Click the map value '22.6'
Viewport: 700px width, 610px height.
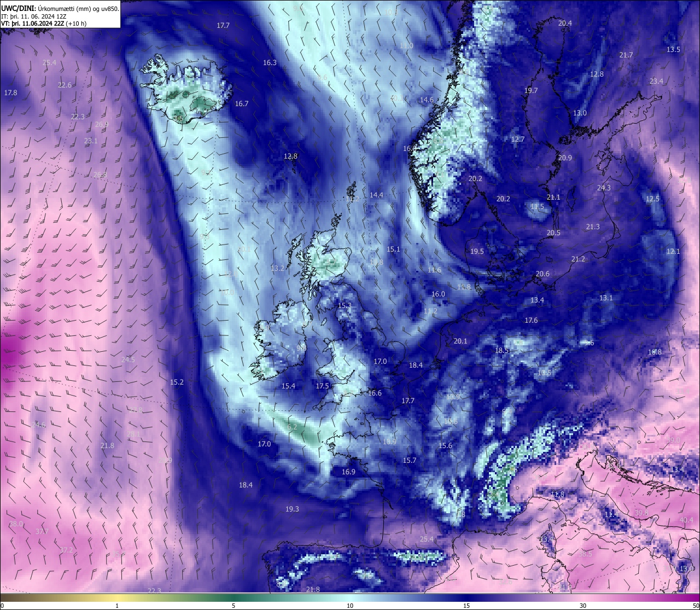[65, 85]
